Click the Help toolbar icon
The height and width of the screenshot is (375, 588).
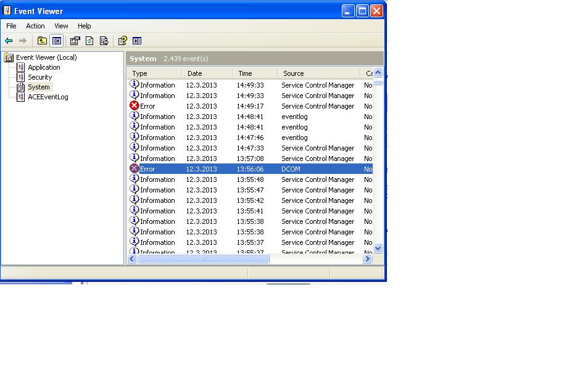[x=123, y=41]
